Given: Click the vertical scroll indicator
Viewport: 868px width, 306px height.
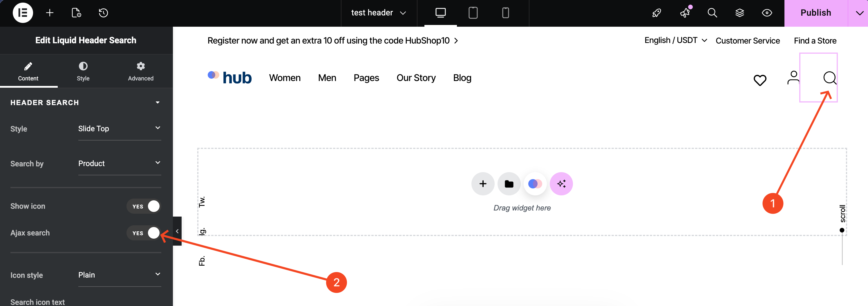Looking at the screenshot, I should coord(842,235).
